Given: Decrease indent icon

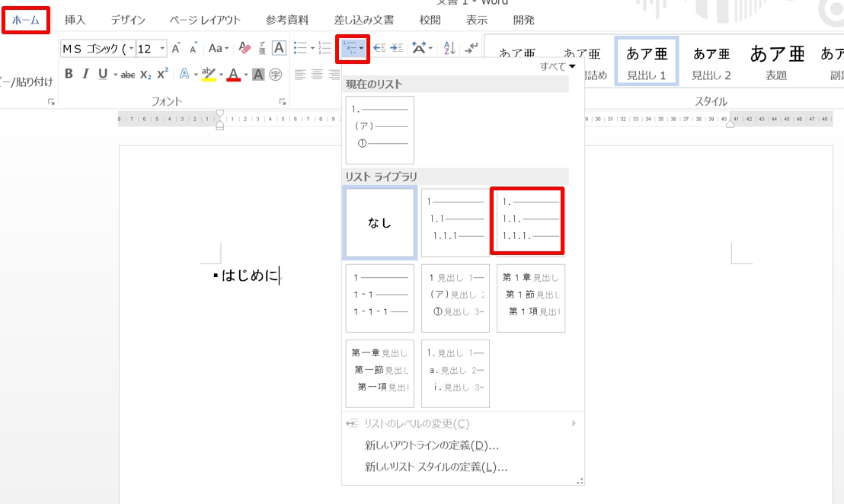Looking at the screenshot, I should click(x=379, y=49).
